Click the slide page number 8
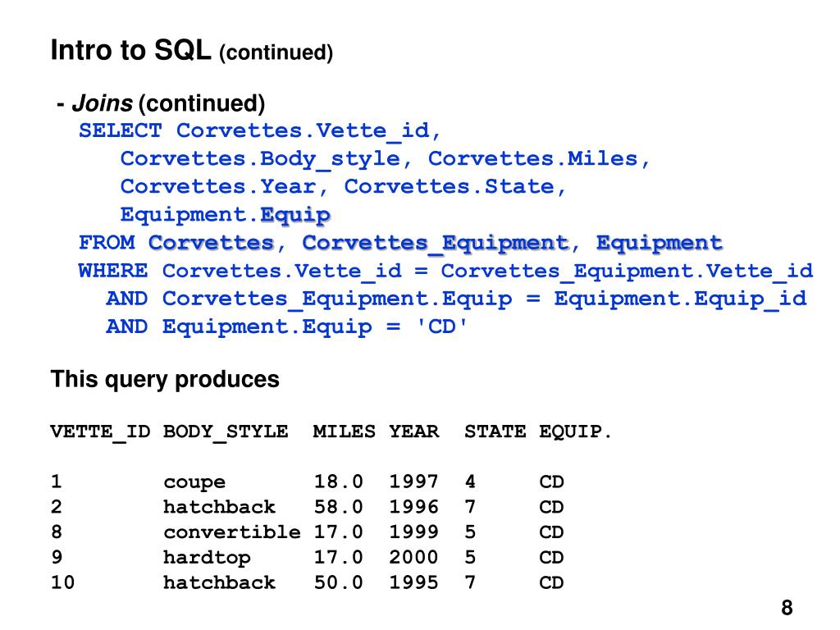Image resolution: width=840 pixels, height=630 pixels. 787,608
